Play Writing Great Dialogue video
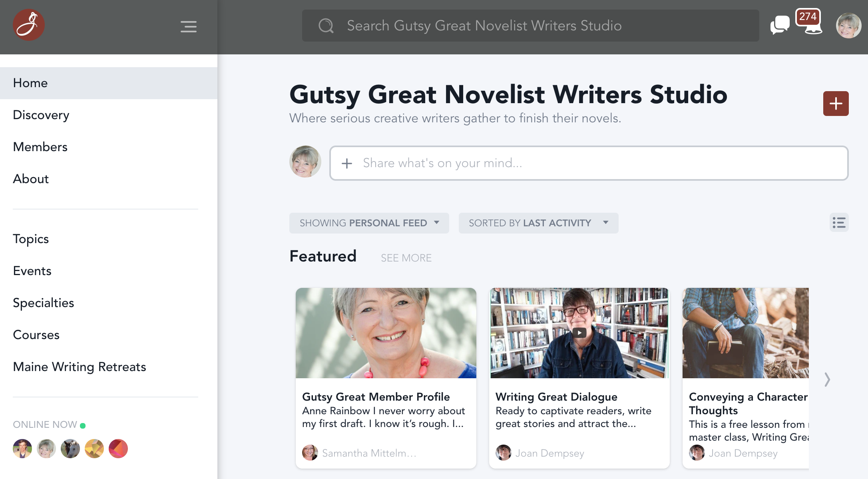868x479 pixels. pos(579,333)
